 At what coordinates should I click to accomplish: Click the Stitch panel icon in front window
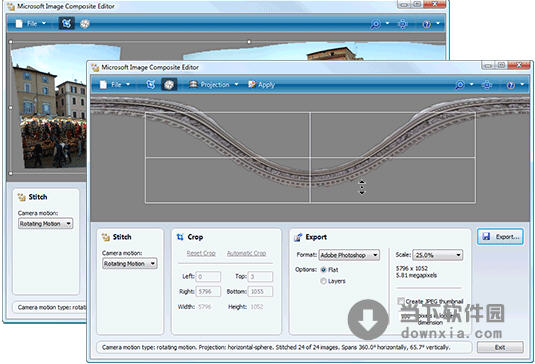pyautogui.click(x=105, y=237)
